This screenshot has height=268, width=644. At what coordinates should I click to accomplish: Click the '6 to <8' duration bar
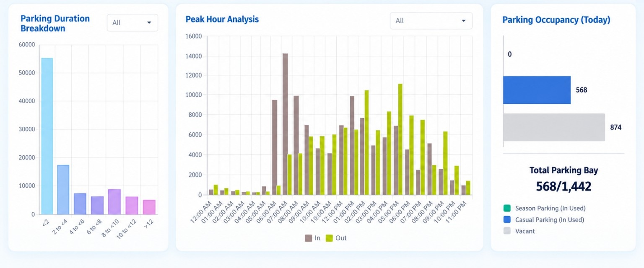point(97,205)
